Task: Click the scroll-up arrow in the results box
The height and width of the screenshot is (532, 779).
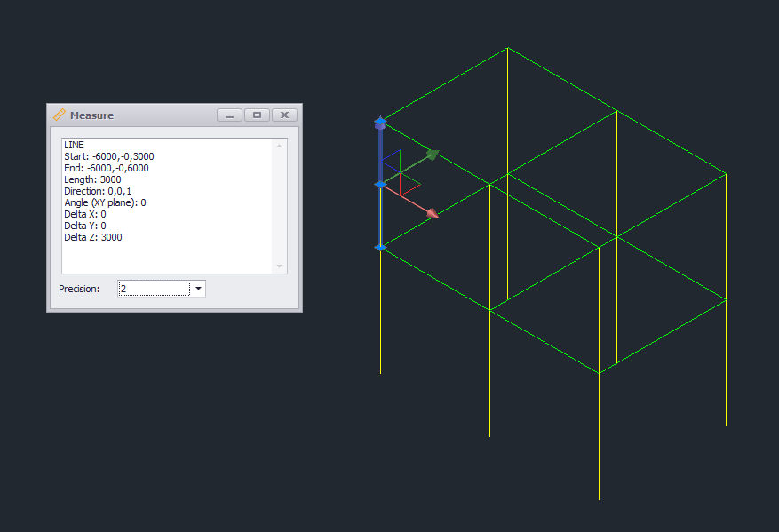Action: coord(280,146)
